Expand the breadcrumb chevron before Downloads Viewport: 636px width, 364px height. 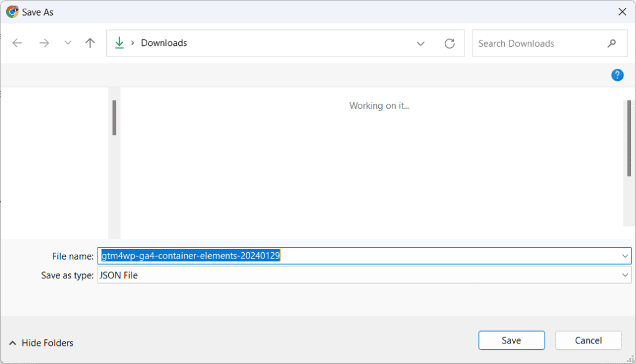[132, 43]
